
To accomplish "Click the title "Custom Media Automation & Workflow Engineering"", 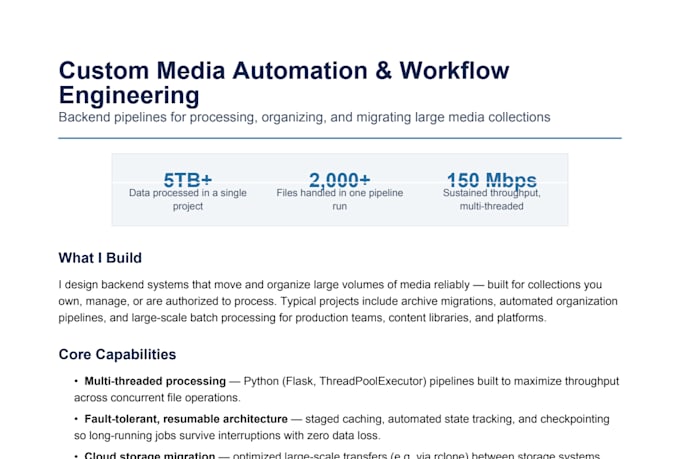I will pos(284,82).
